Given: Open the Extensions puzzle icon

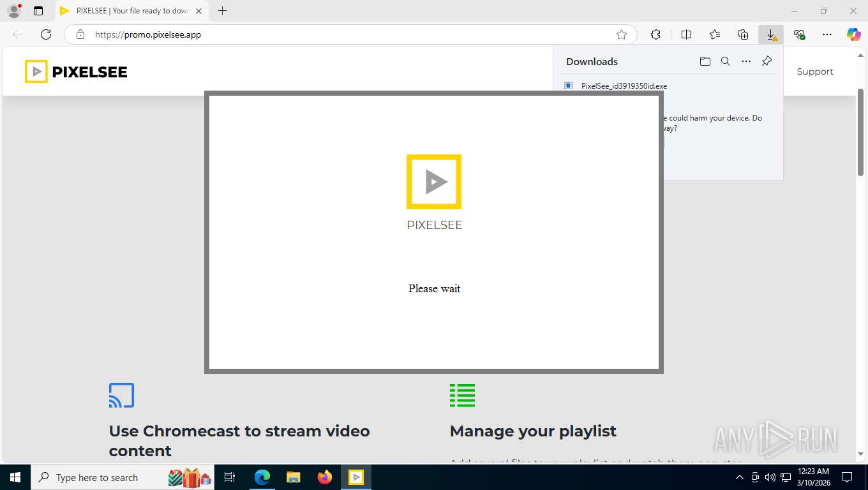Looking at the screenshot, I should tap(655, 34).
